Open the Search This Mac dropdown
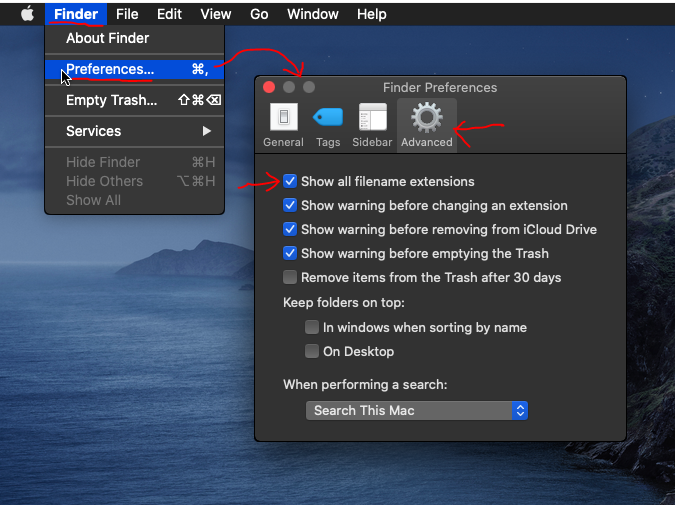The height and width of the screenshot is (505, 675). (x=416, y=410)
